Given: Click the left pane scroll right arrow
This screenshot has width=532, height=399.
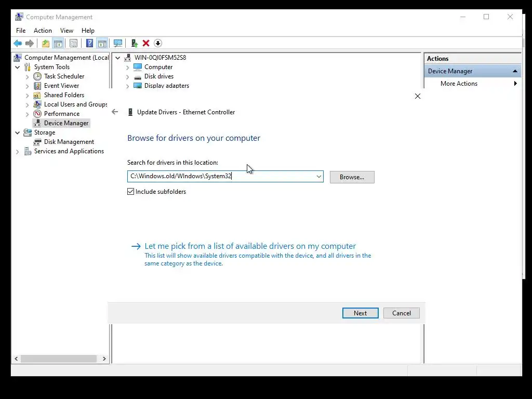Looking at the screenshot, I should point(104,358).
